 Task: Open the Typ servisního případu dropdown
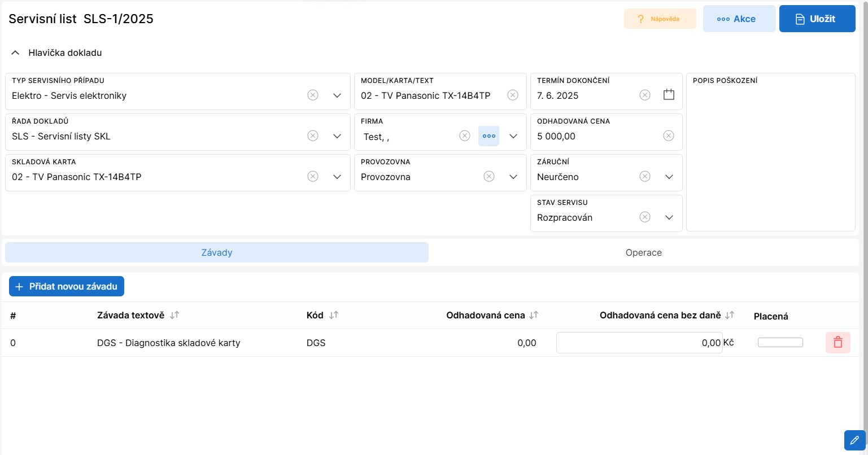337,95
